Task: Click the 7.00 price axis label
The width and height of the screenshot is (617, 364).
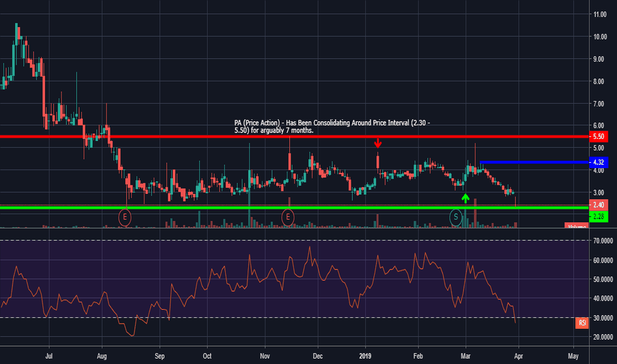Action: click(x=599, y=104)
